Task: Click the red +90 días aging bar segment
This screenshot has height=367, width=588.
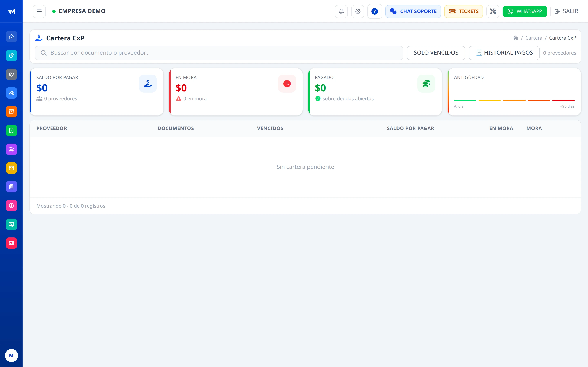Action: point(563,100)
